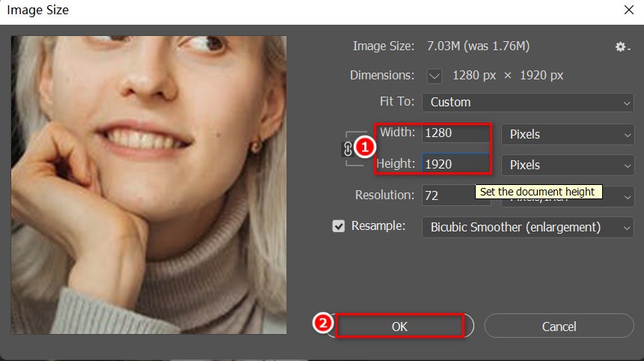Toggle the constrain proportions chain link icon
Image resolution: width=644 pixels, height=361 pixels.
coord(348,149)
